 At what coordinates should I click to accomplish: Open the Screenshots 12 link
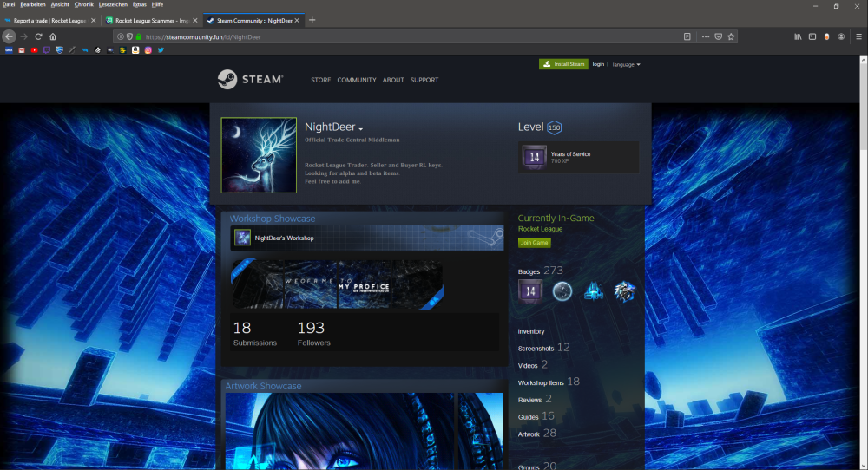pyautogui.click(x=543, y=347)
